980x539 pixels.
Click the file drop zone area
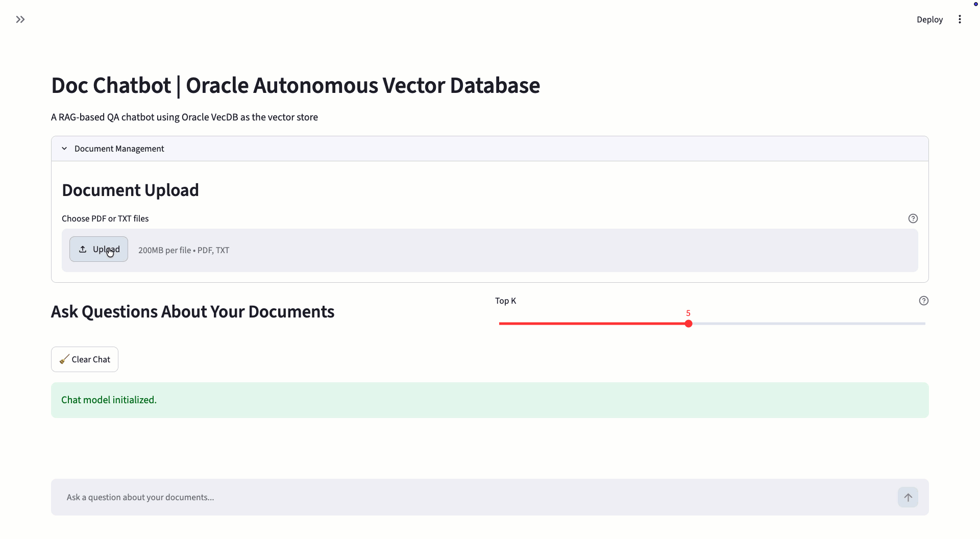pos(490,250)
